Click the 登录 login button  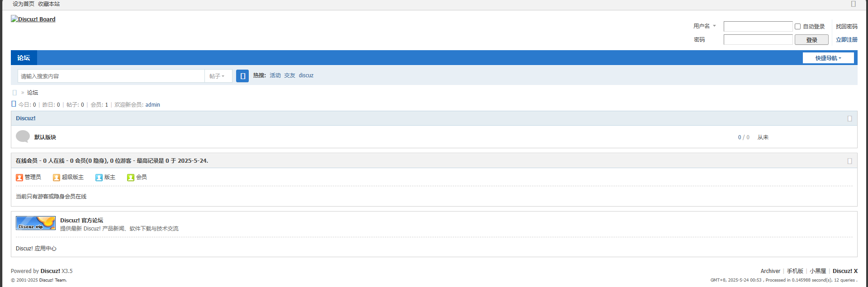[811, 40]
